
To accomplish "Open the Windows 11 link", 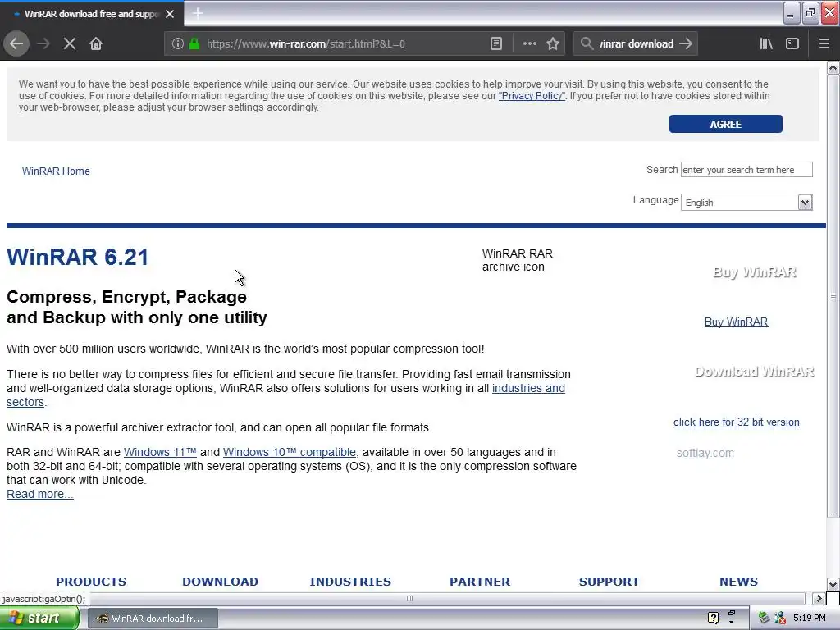I will pyautogui.click(x=160, y=452).
